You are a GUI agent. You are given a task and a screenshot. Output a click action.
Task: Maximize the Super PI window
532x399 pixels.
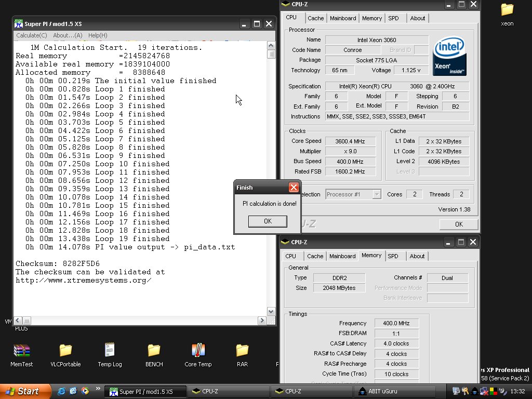(257, 24)
